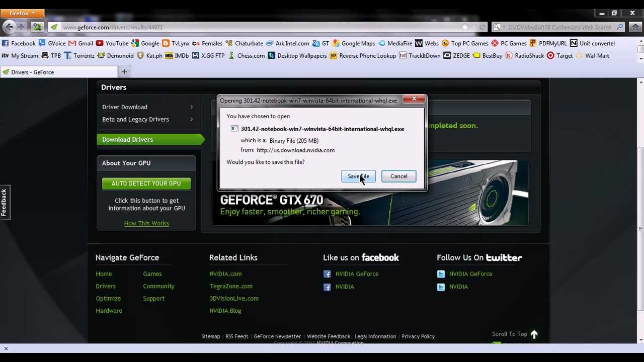This screenshot has width=644, height=362.
Task: Open the Top PC Games bookmark
Action: 465,43
